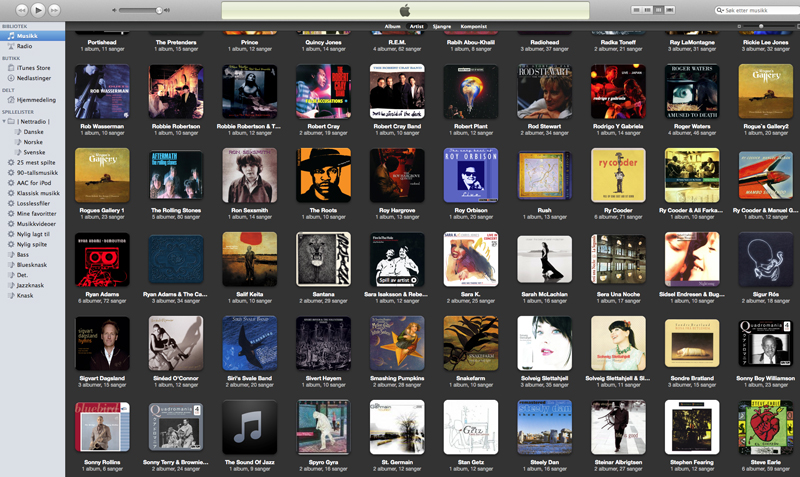Select the Bluesknask playlist

click(x=32, y=265)
